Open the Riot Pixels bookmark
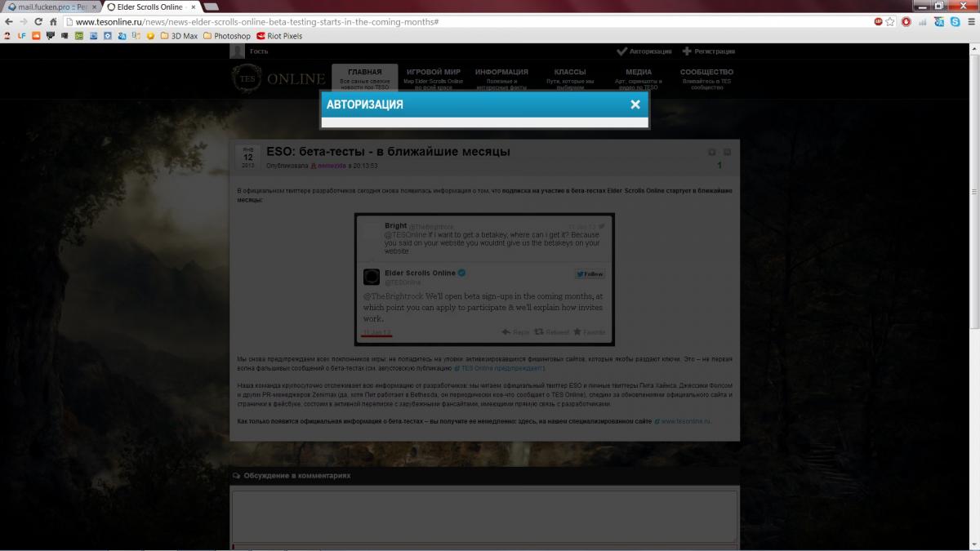The image size is (980, 551). (279, 36)
